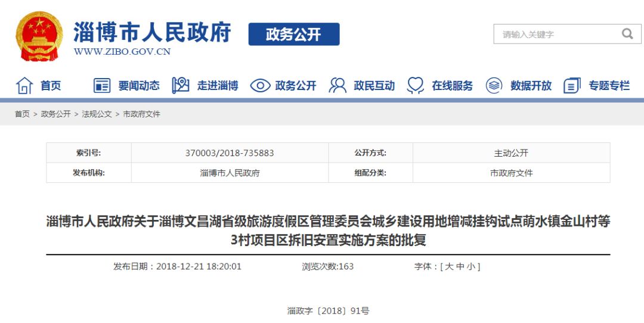The image size is (644, 323).
Task: Click the news newspaper icon beside 要闻动态
Action: [102, 85]
